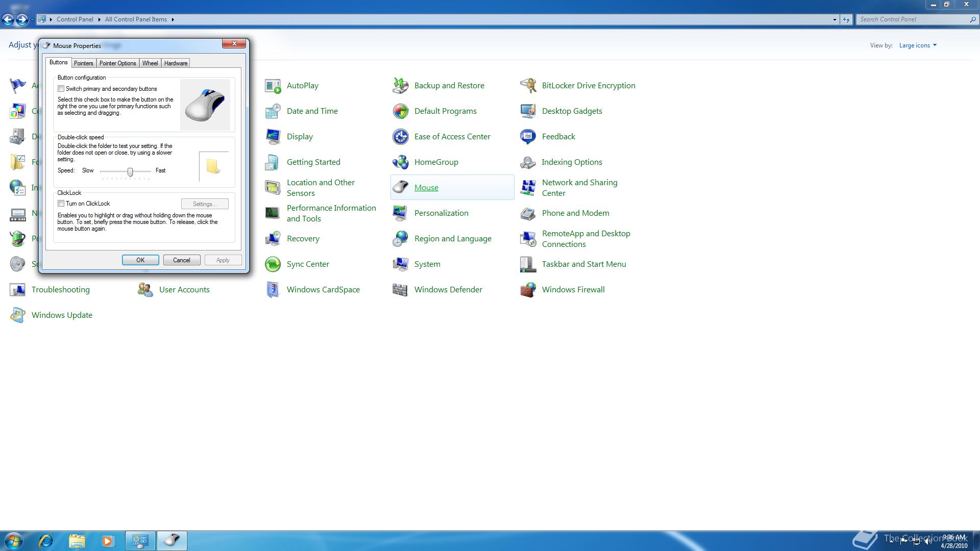980x551 pixels.
Task: Expand the address bar history dropdown arrow
Action: [x=835, y=19]
